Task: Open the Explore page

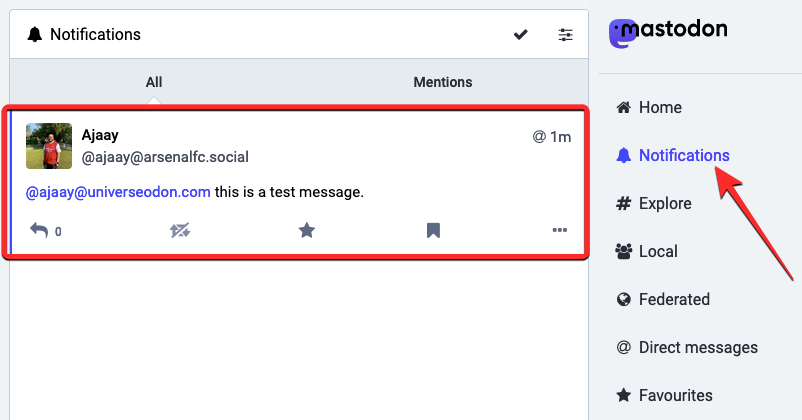Action: click(x=664, y=203)
